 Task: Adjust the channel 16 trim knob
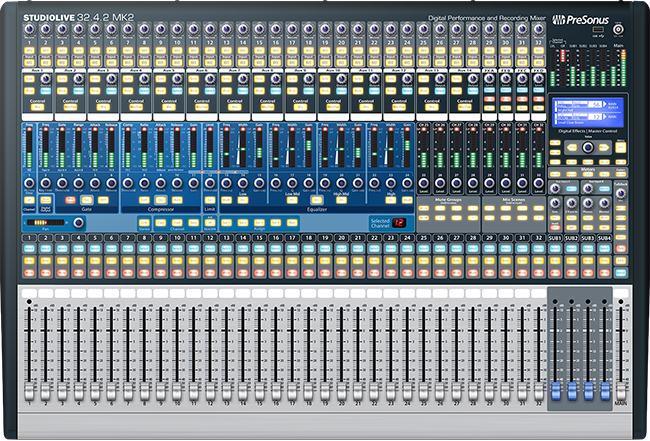276,29
